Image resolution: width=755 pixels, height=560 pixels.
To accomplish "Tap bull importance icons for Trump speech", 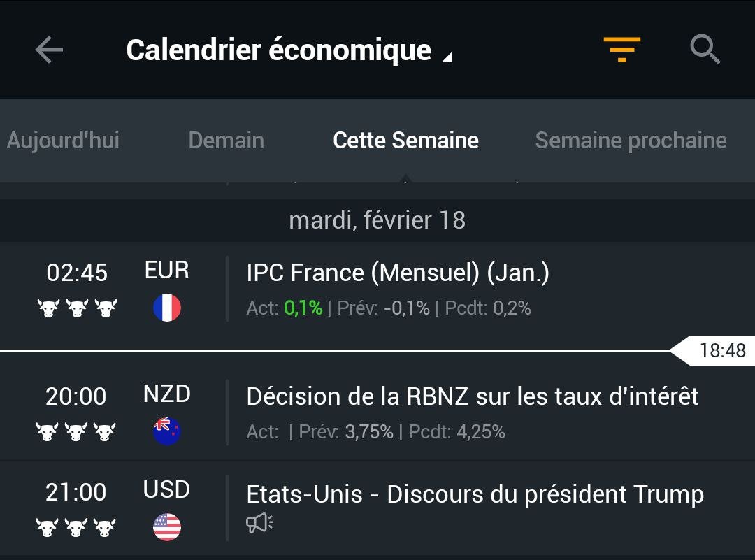I will (x=76, y=527).
